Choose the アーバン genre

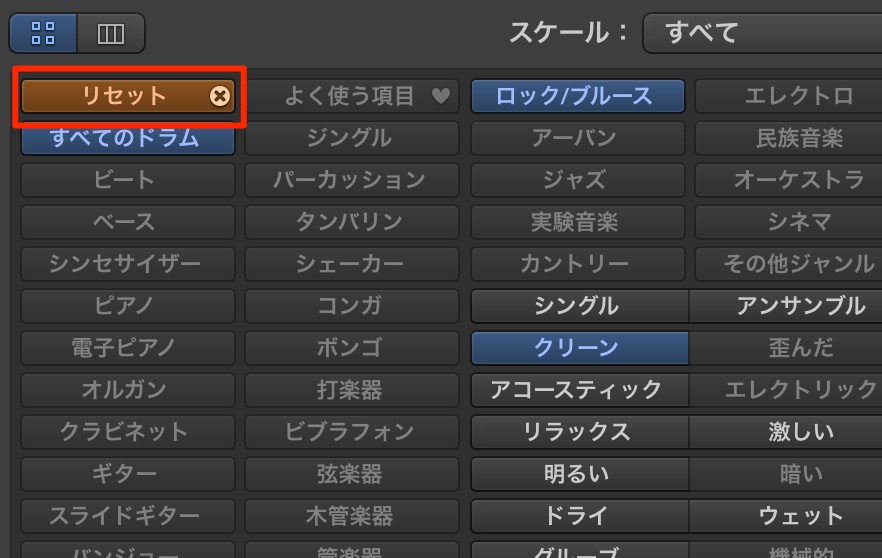[578, 138]
